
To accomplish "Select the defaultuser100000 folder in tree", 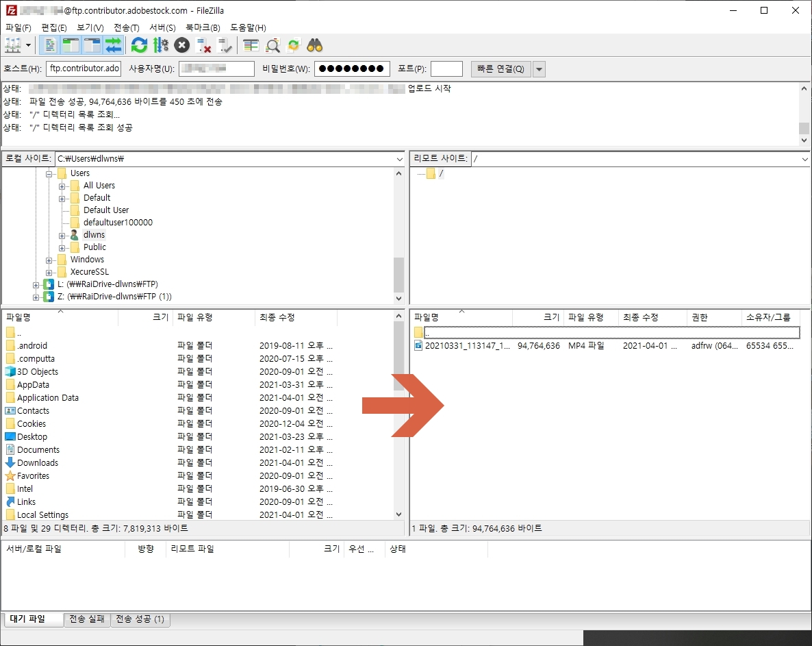I will click(118, 222).
